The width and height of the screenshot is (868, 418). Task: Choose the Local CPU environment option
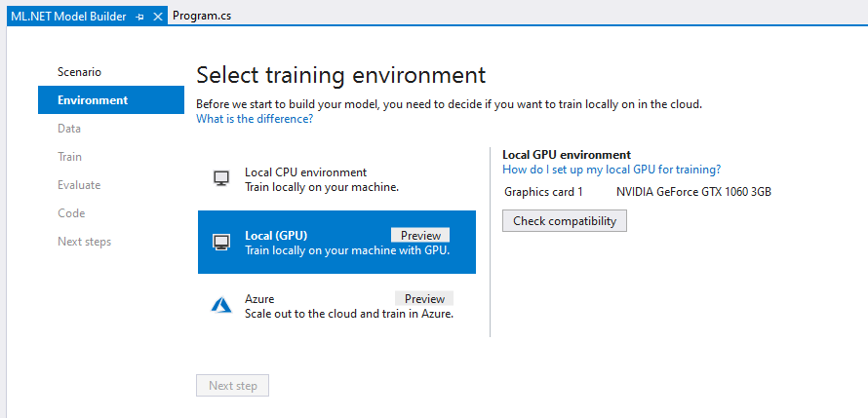tap(336, 179)
